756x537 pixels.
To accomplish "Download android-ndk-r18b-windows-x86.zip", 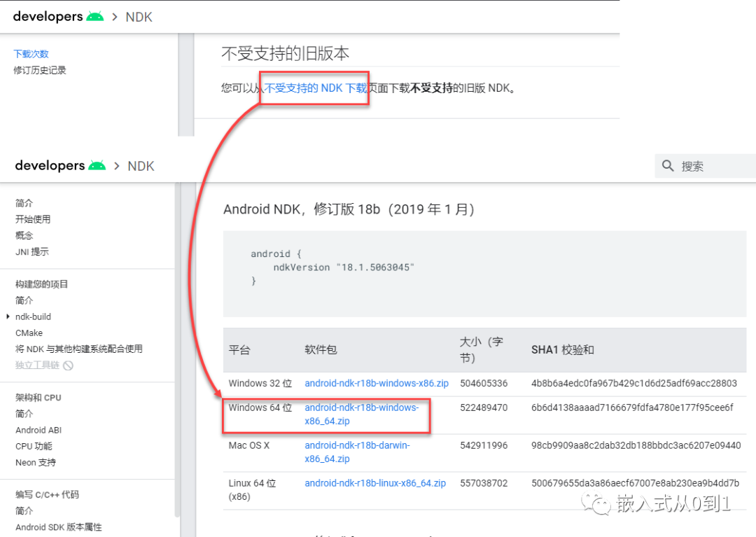I will coord(377,383).
